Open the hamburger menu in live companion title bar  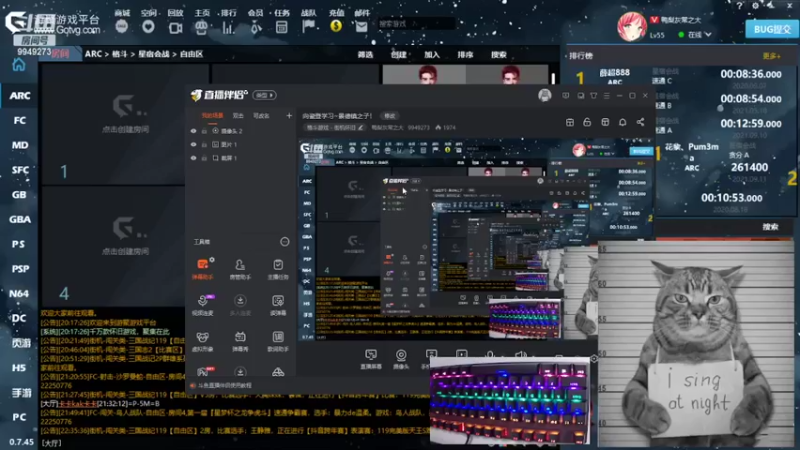(x=606, y=95)
